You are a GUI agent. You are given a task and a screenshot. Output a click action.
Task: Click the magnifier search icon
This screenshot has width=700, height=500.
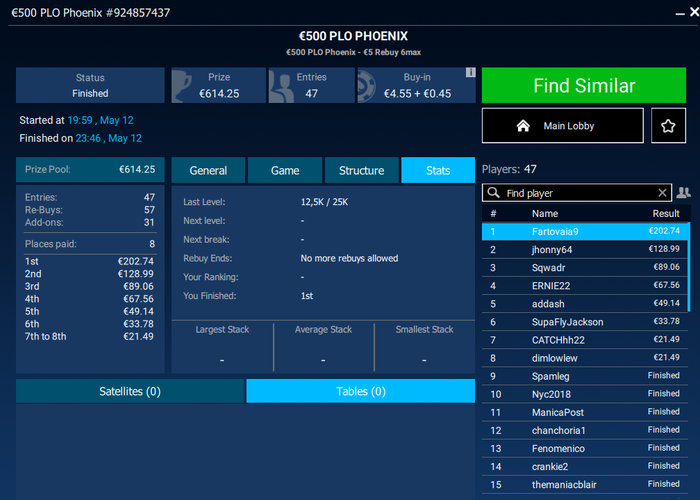click(493, 193)
